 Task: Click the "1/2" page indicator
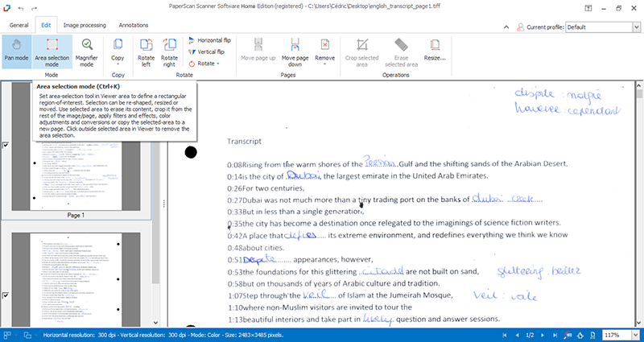(x=530, y=335)
